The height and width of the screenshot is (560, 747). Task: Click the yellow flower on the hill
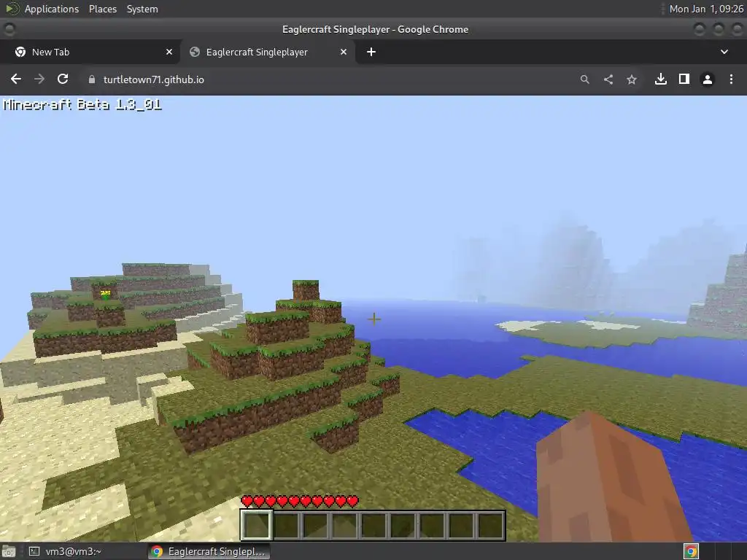click(105, 294)
